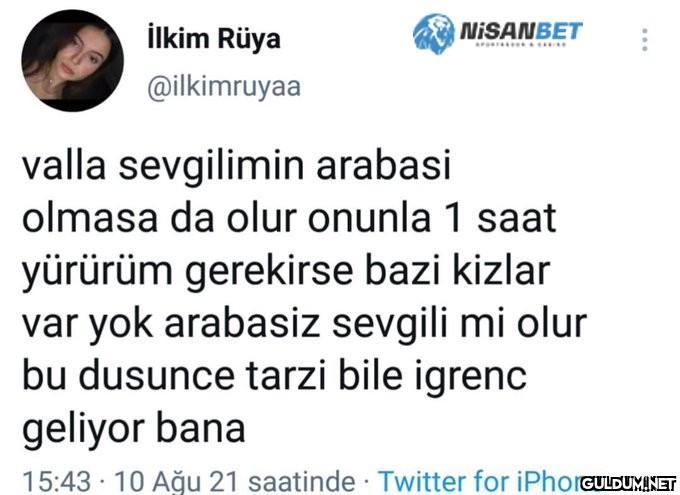Click the word saatinde beside the date
Viewport: 680px width, 495px height.
(301, 482)
